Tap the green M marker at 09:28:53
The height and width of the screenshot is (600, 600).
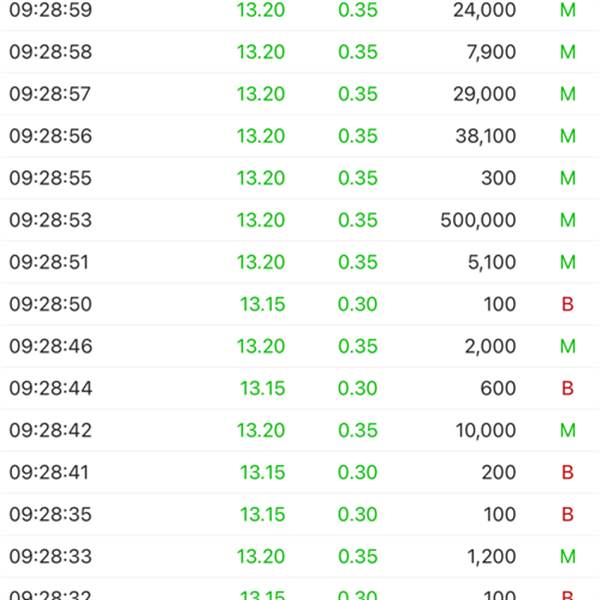click(568, 220)
